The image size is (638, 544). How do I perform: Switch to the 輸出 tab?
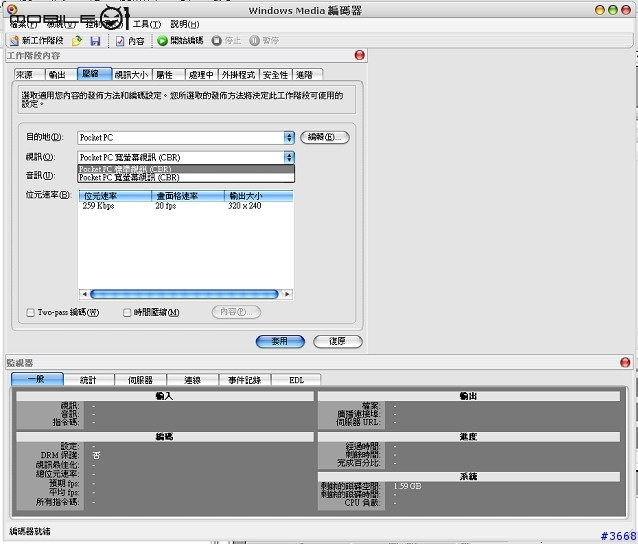tap(61, 75)
